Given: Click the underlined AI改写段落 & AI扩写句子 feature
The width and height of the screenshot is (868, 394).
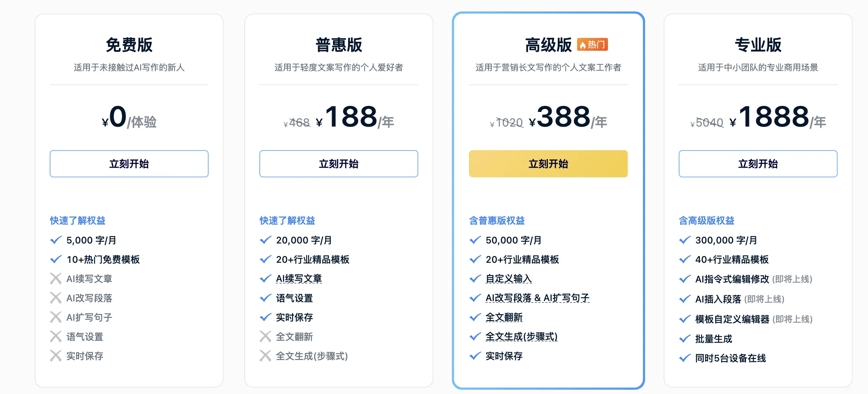Looking at the screenshot, I should [537, 298].
